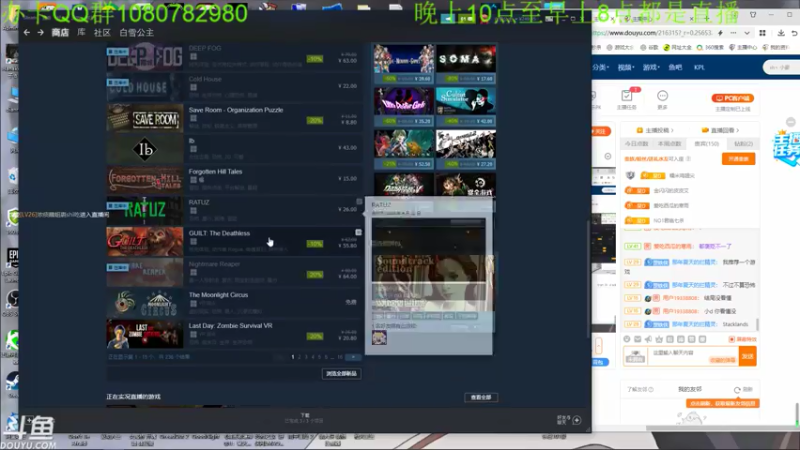
Task: Open the 社区 community tab in Steam
Action: (102, 33)
